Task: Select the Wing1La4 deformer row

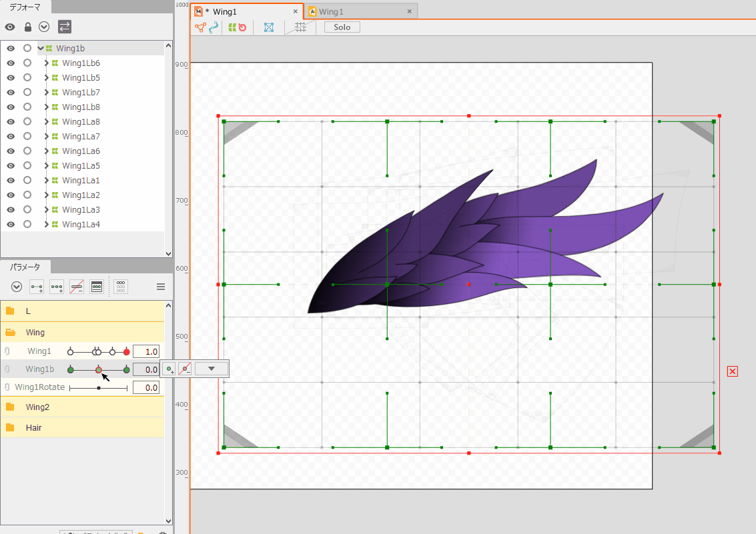Action: pyautogui.click(x=83, y=225)
